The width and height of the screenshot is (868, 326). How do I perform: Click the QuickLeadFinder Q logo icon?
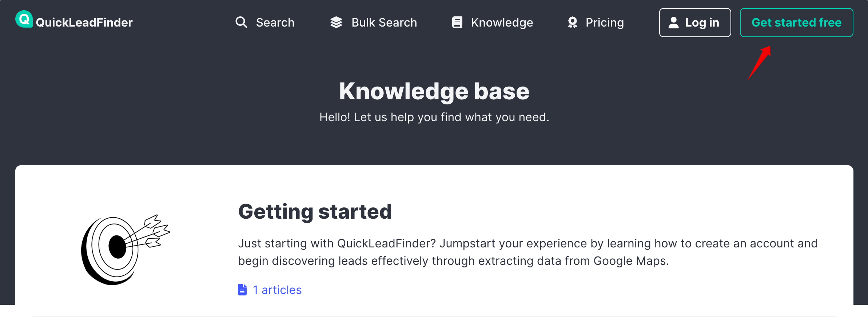(x=24, y=19)
